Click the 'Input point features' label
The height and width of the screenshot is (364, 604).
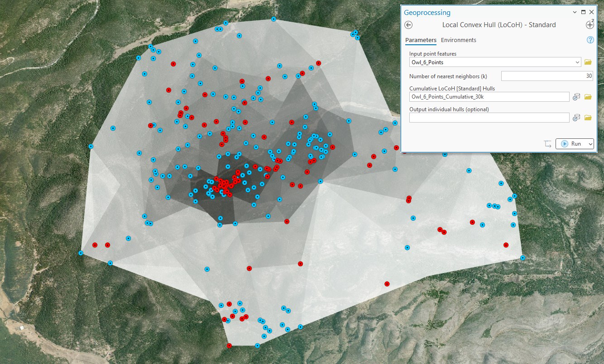[x=433, y=54]
